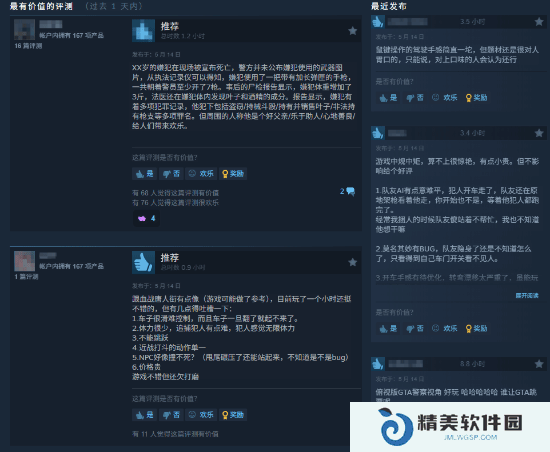Viewport: 550px width, 452px height.
Task: Vote 否 on the 跟血战唐人街 review
Action: (171, 415)
